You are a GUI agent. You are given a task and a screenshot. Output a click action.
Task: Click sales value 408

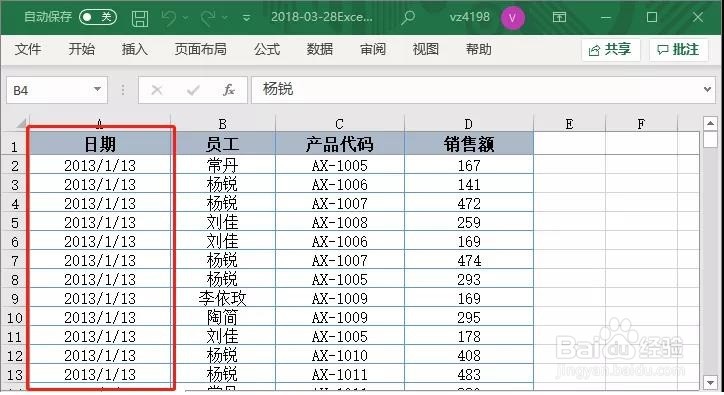[469, 356]
